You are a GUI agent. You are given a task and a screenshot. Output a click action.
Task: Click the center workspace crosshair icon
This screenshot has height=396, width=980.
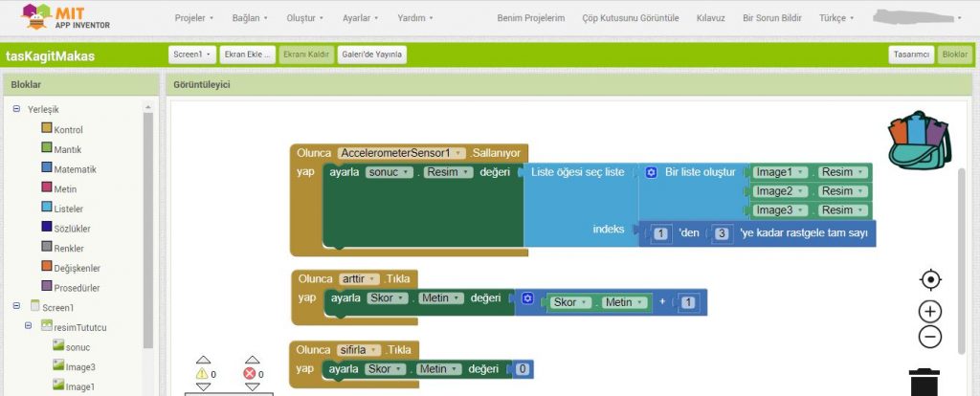point(929,279)
